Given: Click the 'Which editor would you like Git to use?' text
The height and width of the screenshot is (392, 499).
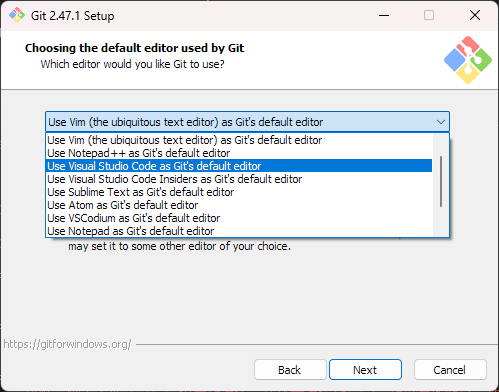Looking at the screenshot, I should (x=132, y=64).
